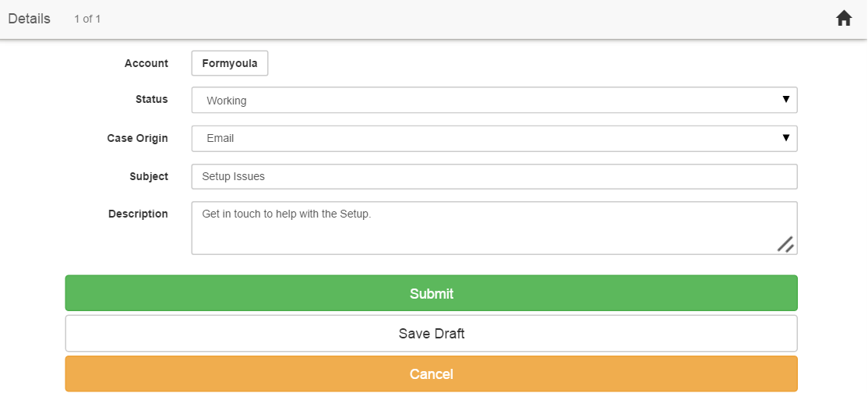
Task: Click the Details page title
Action: coord(30,19)
